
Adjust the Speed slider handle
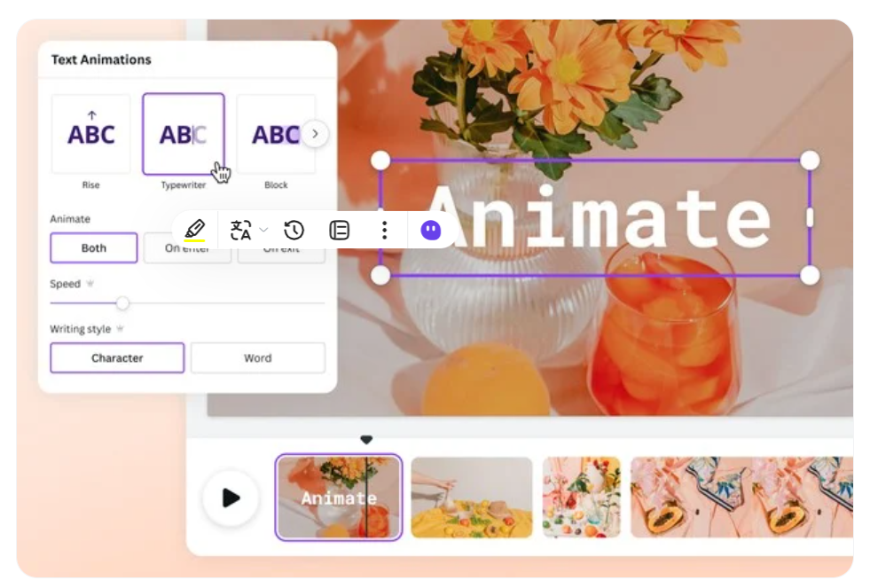coord(122,303)
